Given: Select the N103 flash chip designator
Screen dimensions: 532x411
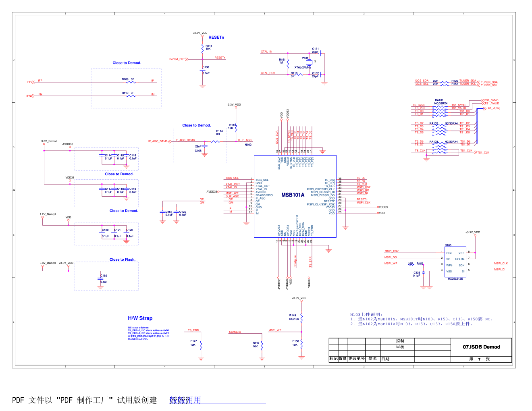Looking at the screenshot, I should pos(448,245).
